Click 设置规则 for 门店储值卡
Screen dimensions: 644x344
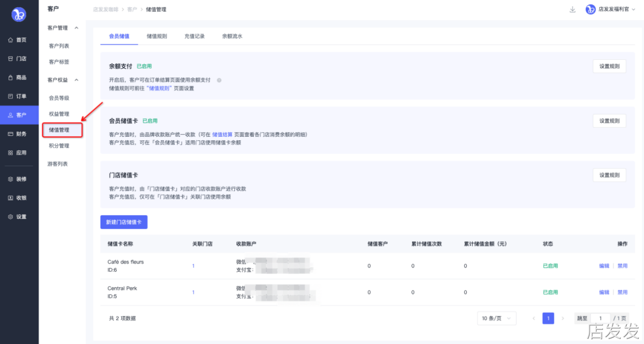pyautogui.click(x=609, y=175)
